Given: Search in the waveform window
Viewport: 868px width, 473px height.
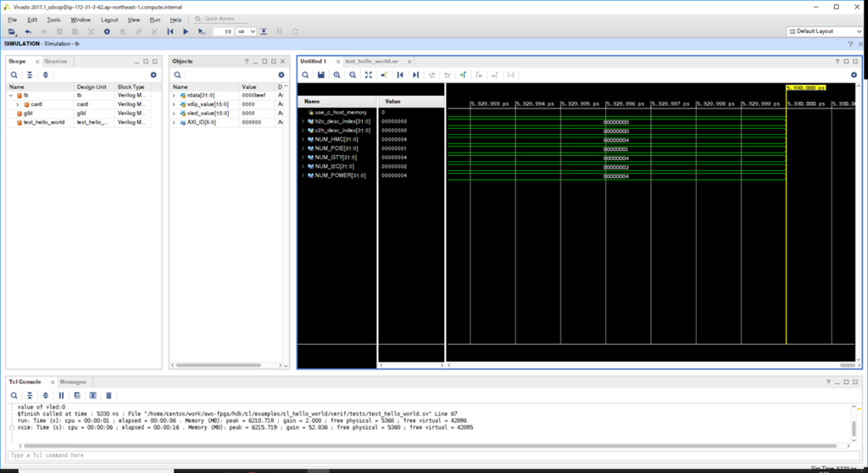Looking at the screenshot, I should pos(305,75).
